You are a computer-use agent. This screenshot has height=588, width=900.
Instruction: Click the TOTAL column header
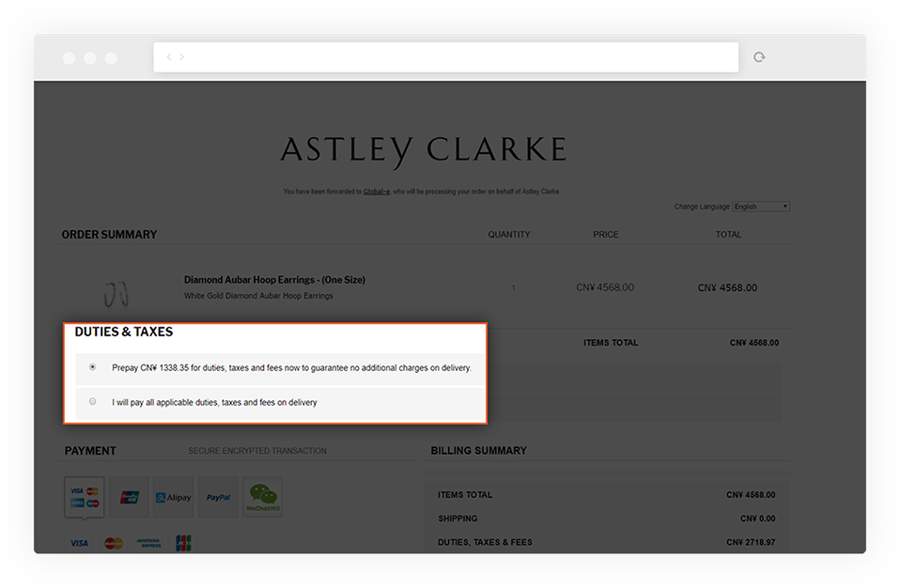728,235
